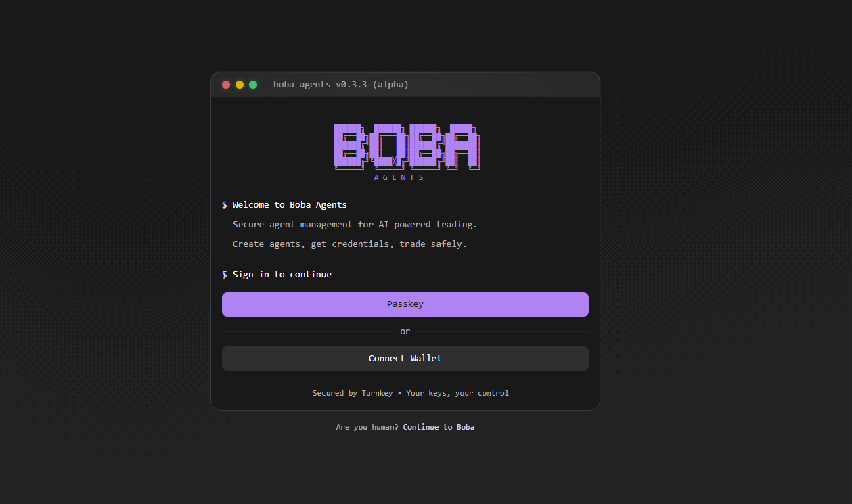
Task: Click the Are you human? text
Action: coord(367,428)
